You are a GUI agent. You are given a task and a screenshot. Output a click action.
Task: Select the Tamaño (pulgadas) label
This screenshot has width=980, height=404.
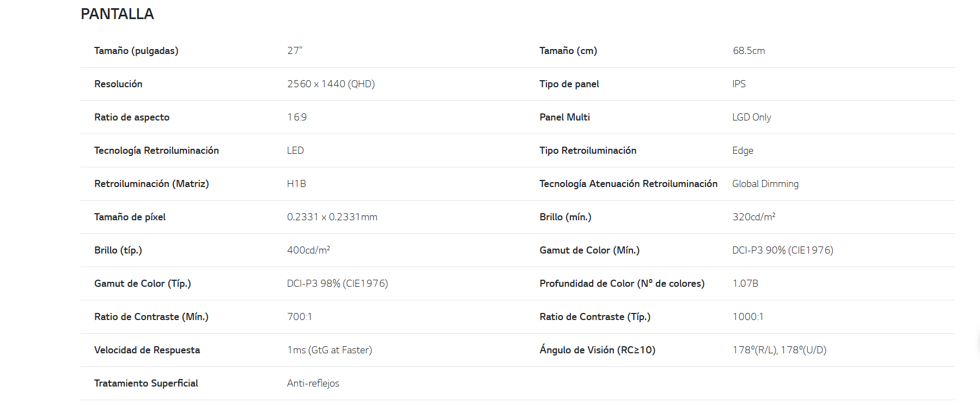[136, 51]
